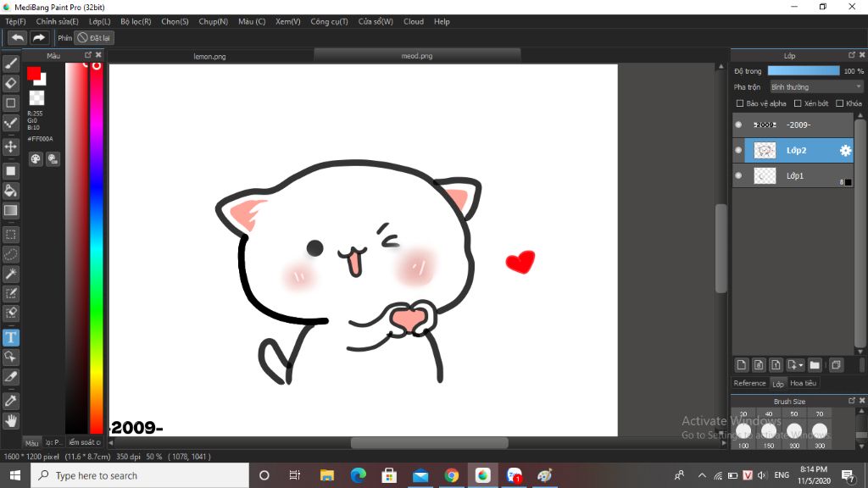
Task: Select the Gradient tool
Action: point(10,210)
